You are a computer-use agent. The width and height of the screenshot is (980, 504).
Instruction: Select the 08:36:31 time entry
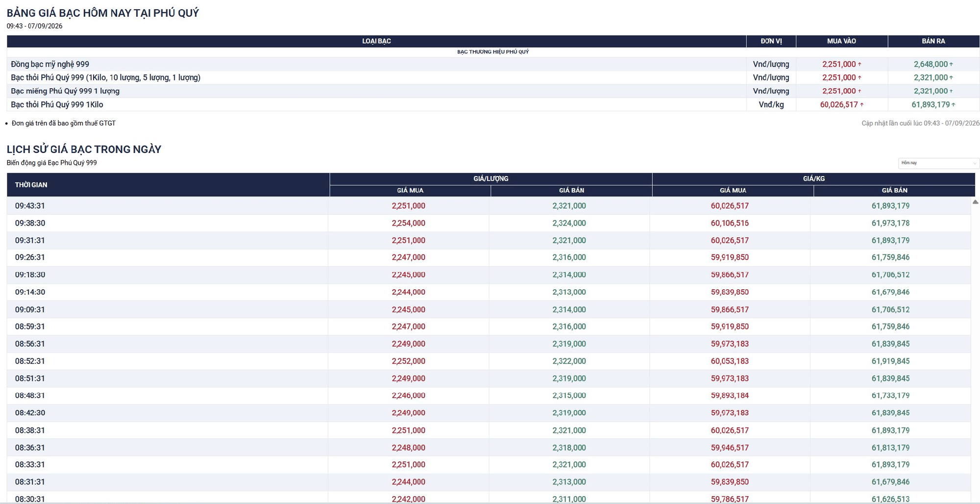click(x=30, y=448)
